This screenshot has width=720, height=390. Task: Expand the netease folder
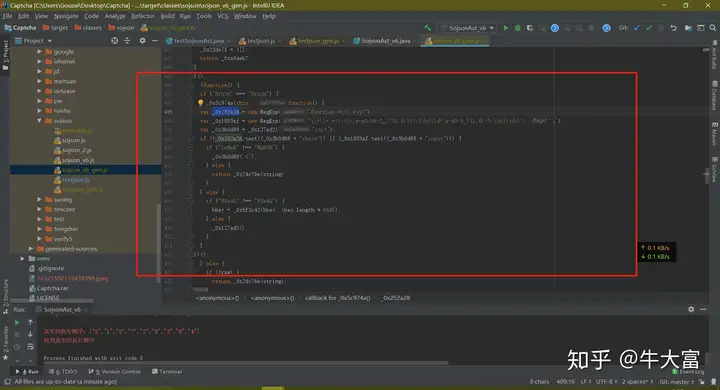pos(39,91)
